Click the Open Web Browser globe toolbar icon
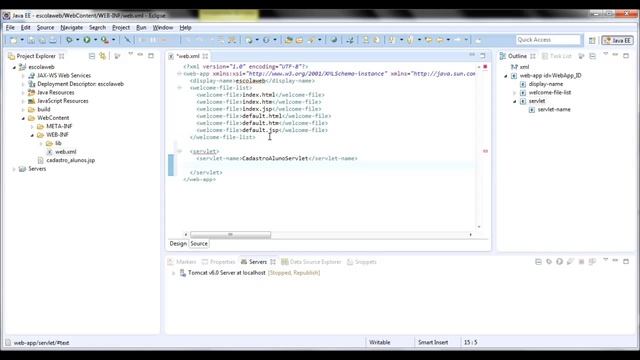 click(x=334, y=40)
